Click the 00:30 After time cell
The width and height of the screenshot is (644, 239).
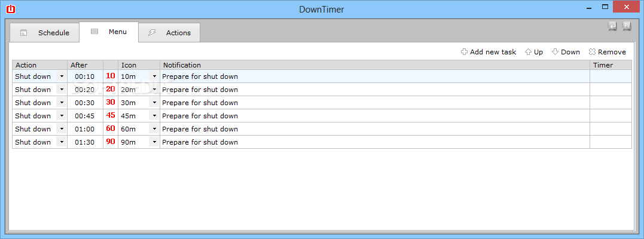pyautogui.click(x=85, y=103)
